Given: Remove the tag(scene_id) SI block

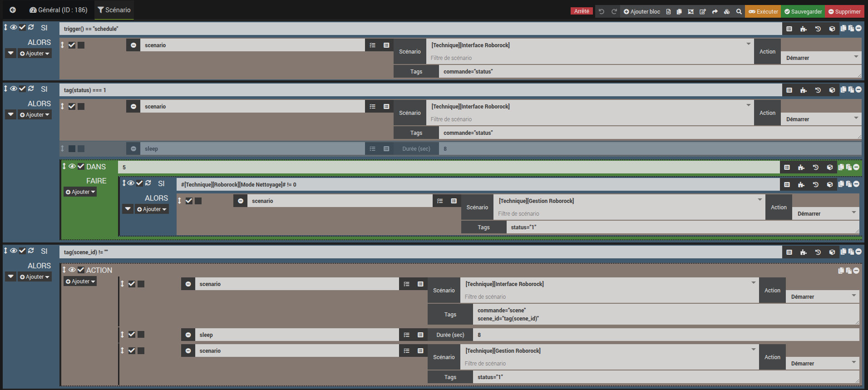Looking at the screenshot, I should coord(858,252).
